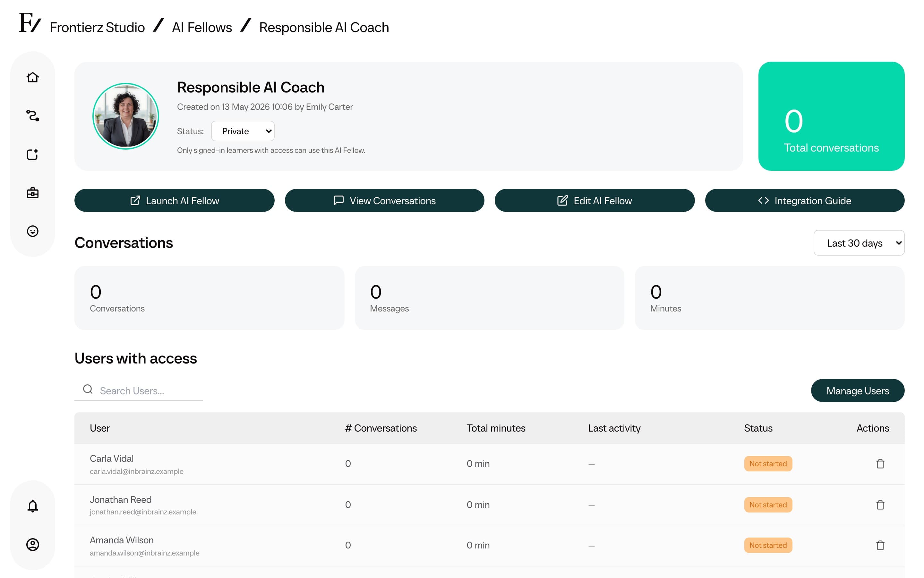Click the Total minutes column header
The height and width of the screenshot is (578, 924).
click(x=496, y=428)
